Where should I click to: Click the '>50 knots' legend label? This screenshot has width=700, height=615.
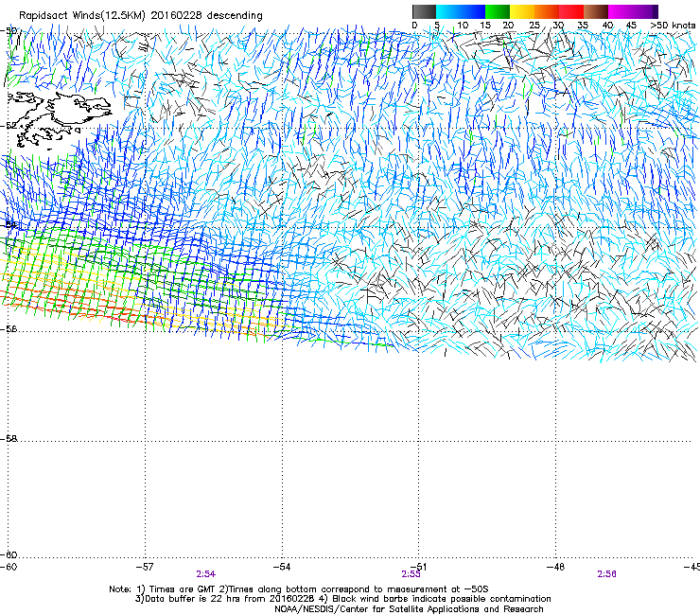coord(673,26)
